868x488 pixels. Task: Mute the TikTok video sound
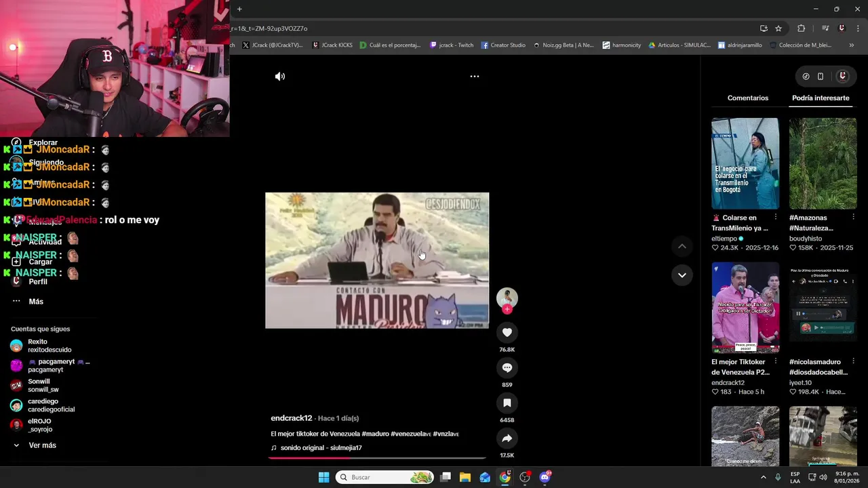point(280,77)
